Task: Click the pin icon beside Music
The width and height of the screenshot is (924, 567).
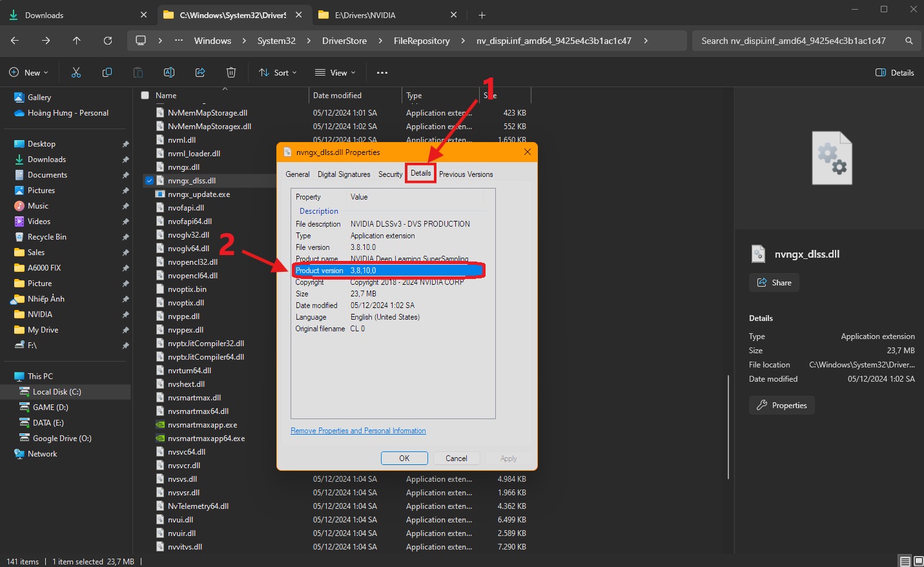Action: click(125, 206)
